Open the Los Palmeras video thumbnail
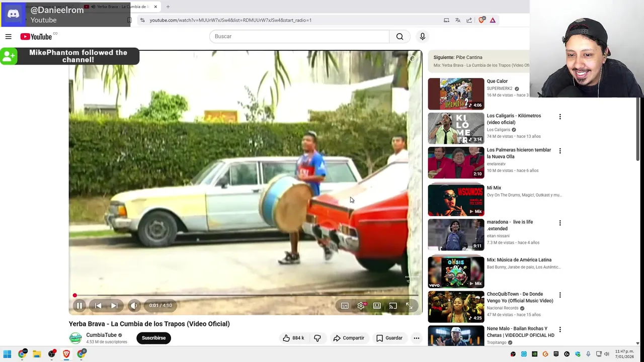Viewport: 644px width, 362px height. (x=456, y=162)
